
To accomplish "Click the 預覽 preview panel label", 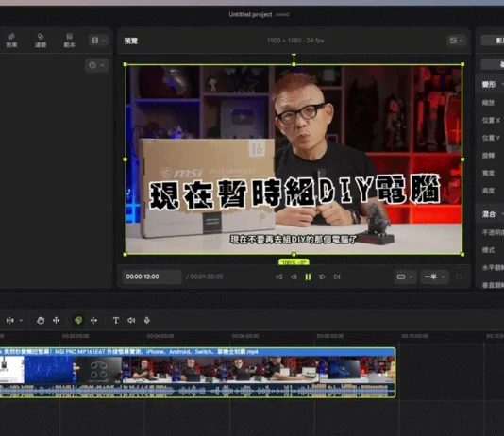I will 131,41.
